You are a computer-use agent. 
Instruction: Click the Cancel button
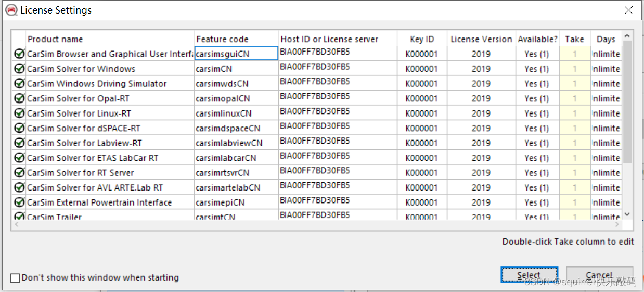coord(599,275)
